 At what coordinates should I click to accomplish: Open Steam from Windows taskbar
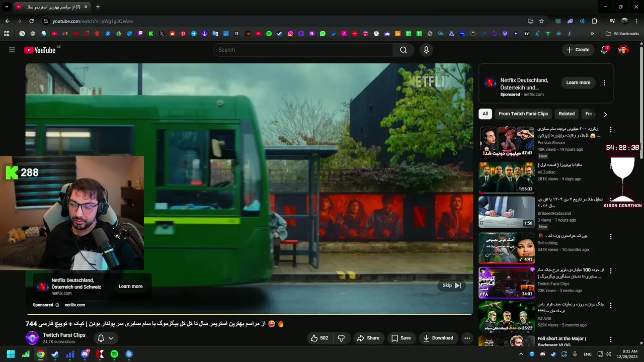click(x=55, y=354)
